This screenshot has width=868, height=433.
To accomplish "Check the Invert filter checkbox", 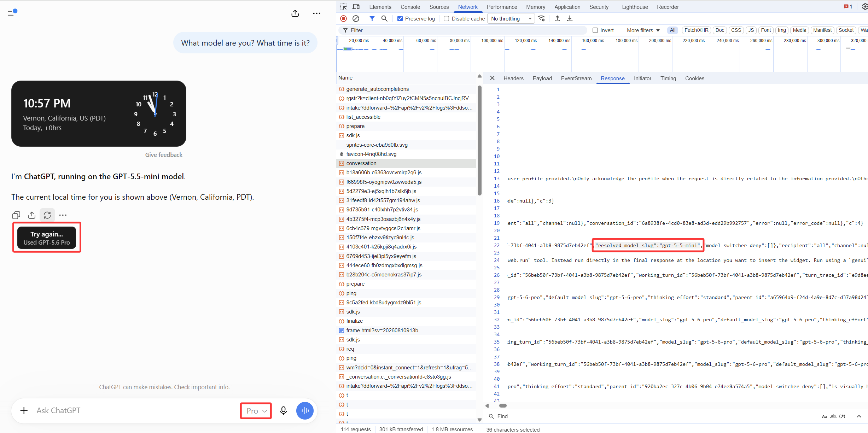I will (595, 30).
